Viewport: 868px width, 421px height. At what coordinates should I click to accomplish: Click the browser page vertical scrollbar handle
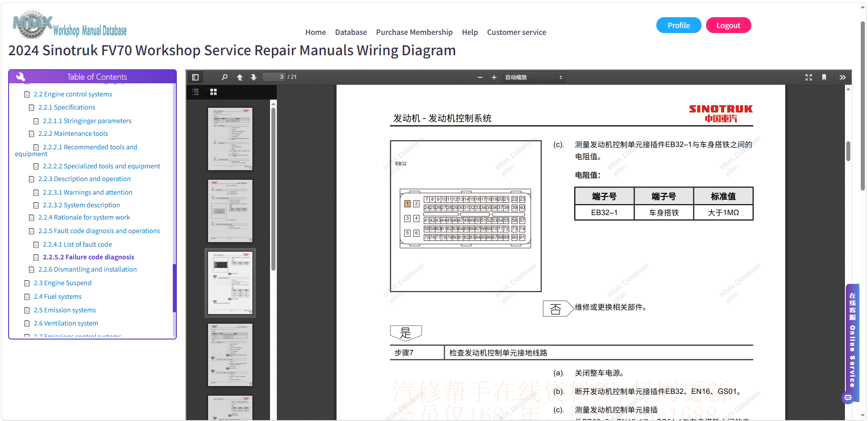pos(863,106)
